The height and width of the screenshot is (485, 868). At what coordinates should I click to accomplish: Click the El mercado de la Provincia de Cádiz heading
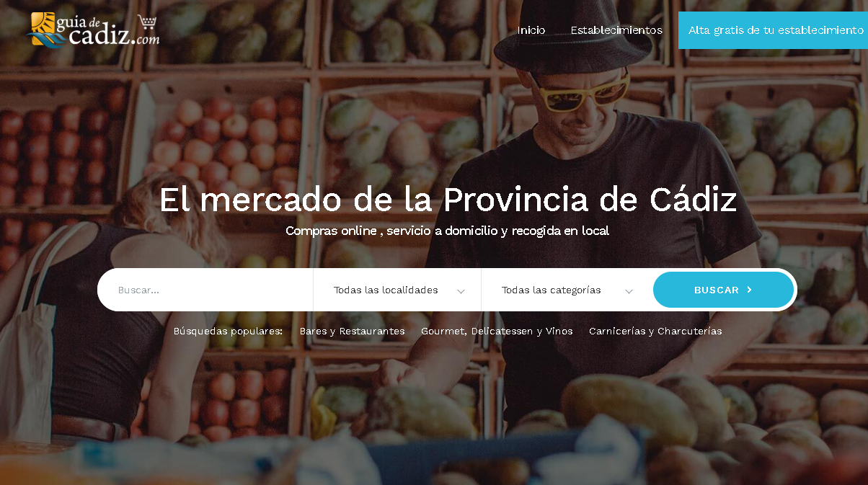[448, 200]
